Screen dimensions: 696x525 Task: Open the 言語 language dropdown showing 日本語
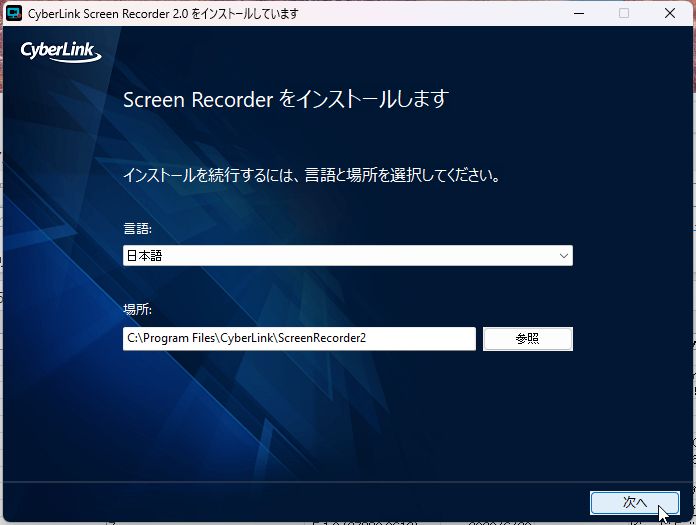pos(348,256)
